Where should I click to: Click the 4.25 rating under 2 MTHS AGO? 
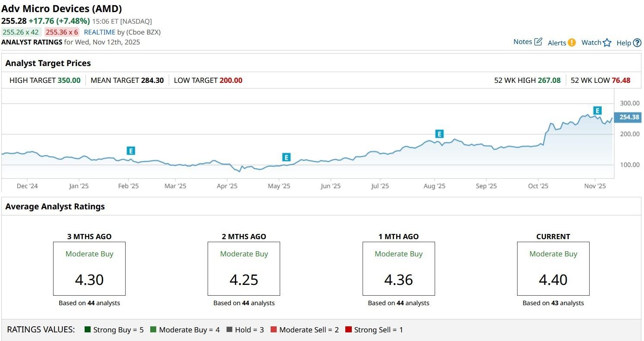[x=244, y=280]
